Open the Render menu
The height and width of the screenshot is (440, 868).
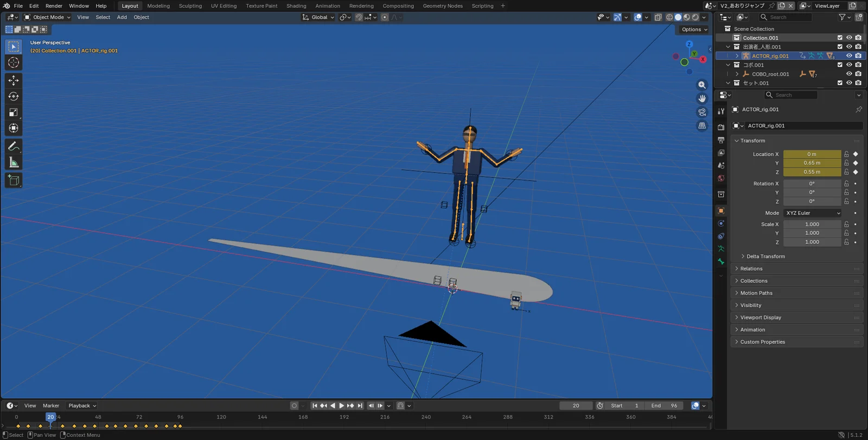pyautogui.click(x=54, y=6)
